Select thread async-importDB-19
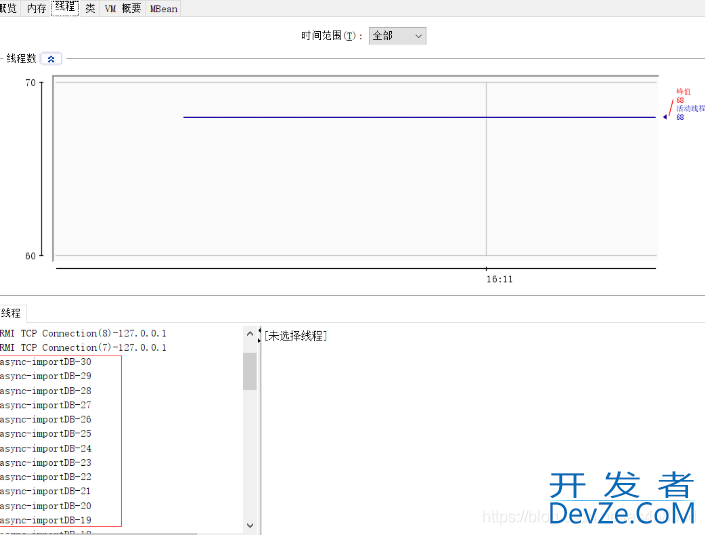 [45, 520]
